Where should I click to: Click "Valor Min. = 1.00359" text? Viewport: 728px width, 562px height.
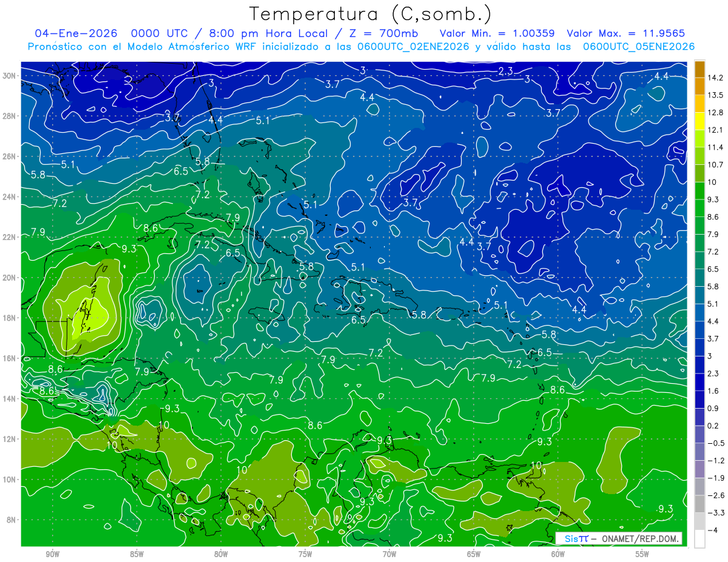tap(497, 33)
